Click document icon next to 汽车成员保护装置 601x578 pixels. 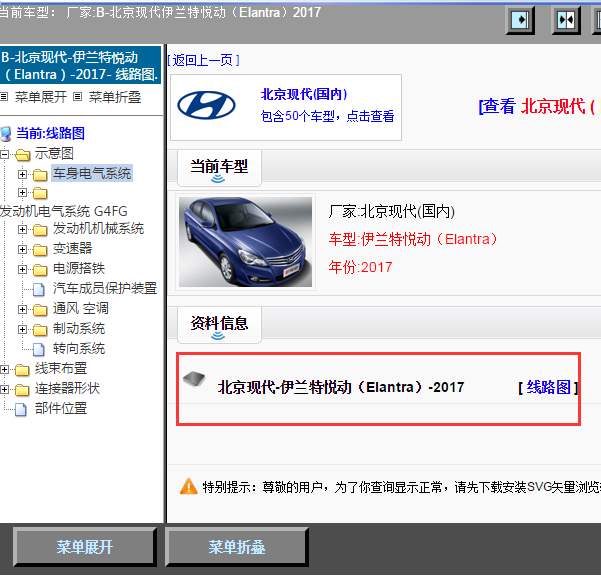[38, 289]
